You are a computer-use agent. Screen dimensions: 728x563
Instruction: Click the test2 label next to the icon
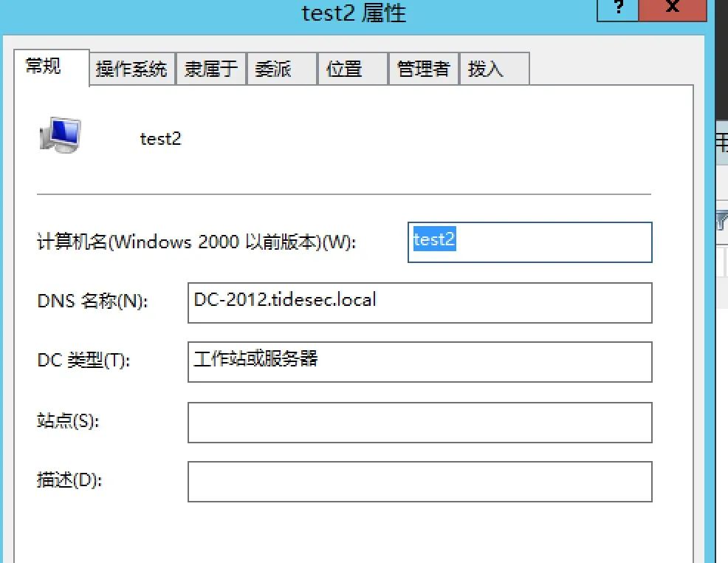[160, 138]
